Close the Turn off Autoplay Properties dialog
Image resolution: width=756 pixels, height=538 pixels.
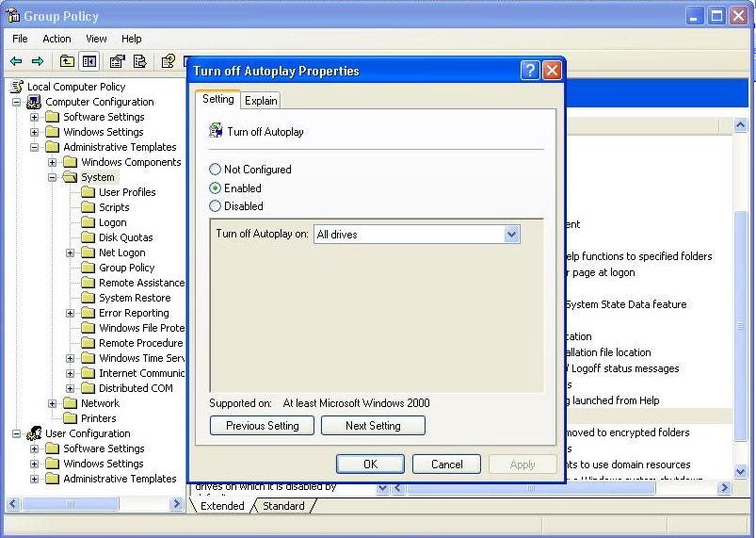pos(552,71)
